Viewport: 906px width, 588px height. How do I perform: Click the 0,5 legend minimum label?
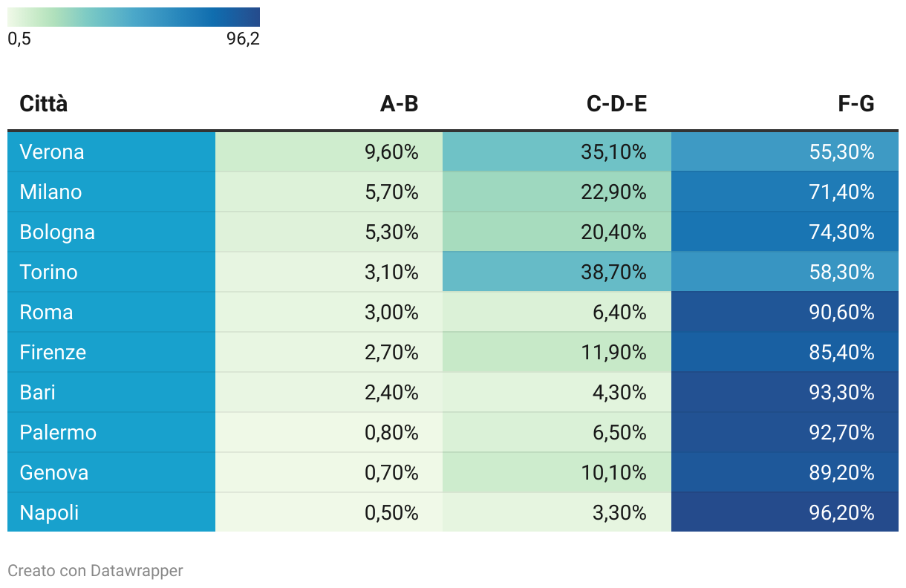tap(19, 39)
